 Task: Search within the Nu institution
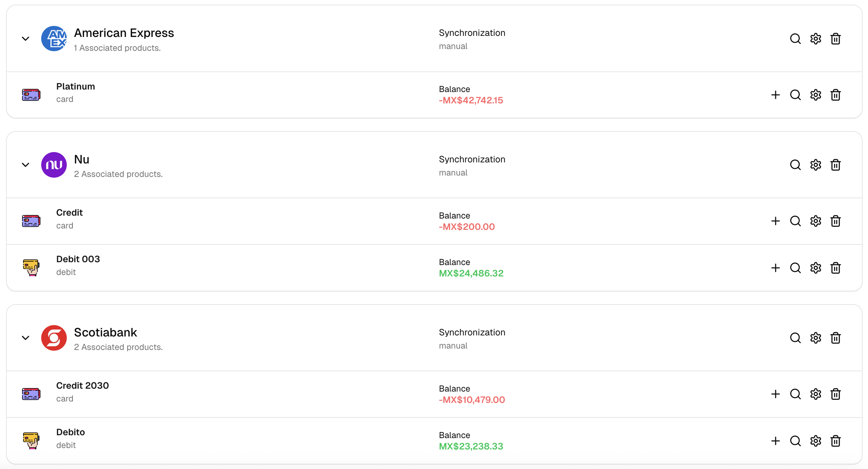(795, 165)
